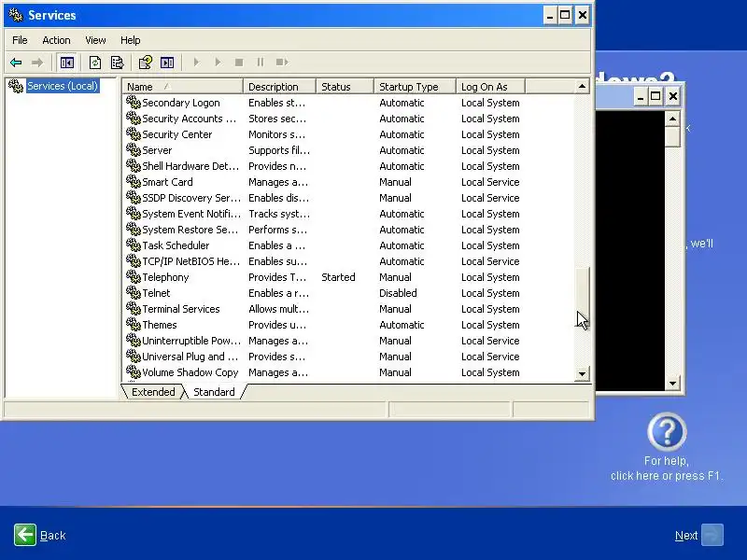Click the Next arrow button
Image resolution: width=747 pixels, height=560 pixels.
(712, 535)
